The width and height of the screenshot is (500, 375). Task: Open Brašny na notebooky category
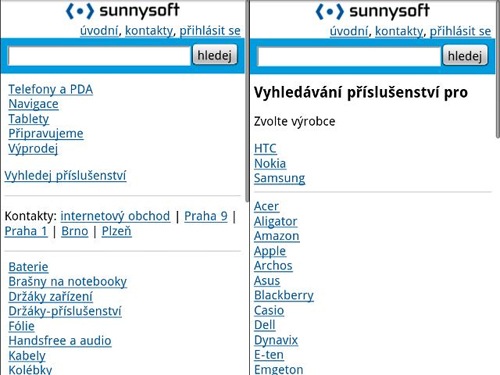[x=68, y=282]
